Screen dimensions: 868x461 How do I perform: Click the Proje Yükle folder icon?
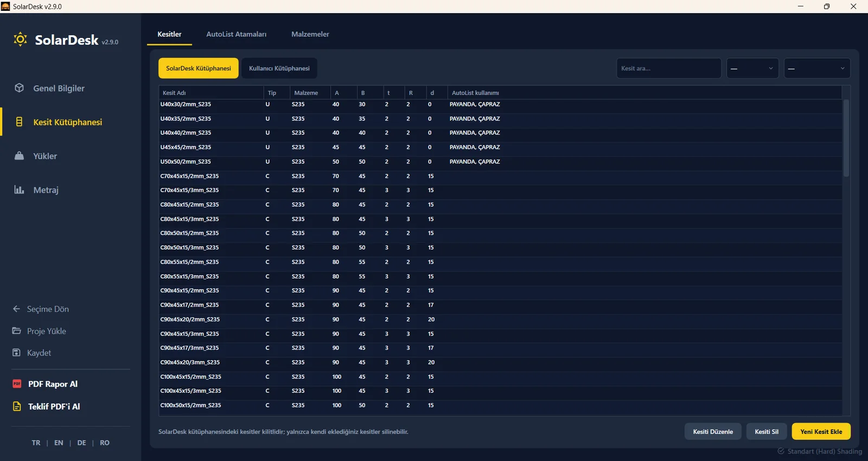(16, 331)
